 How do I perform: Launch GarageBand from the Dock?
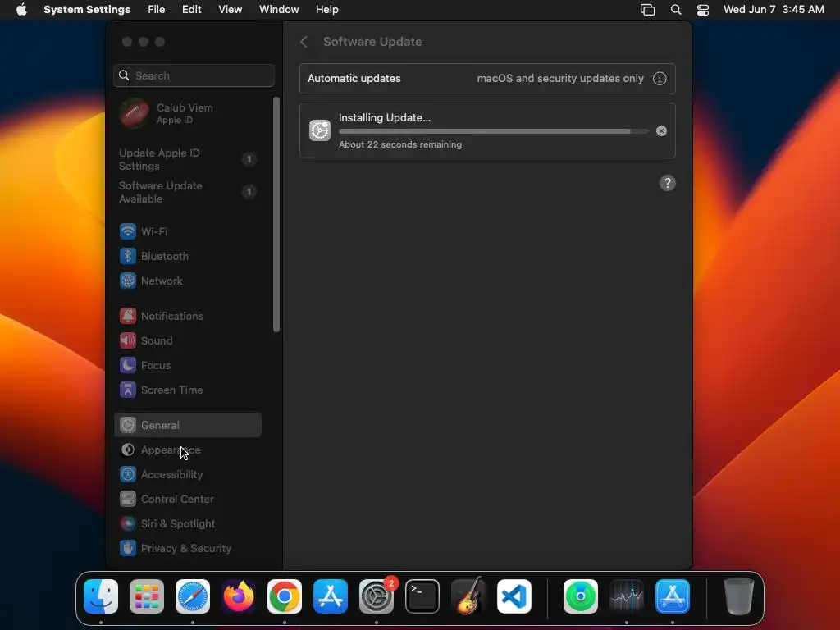(468, 596)
